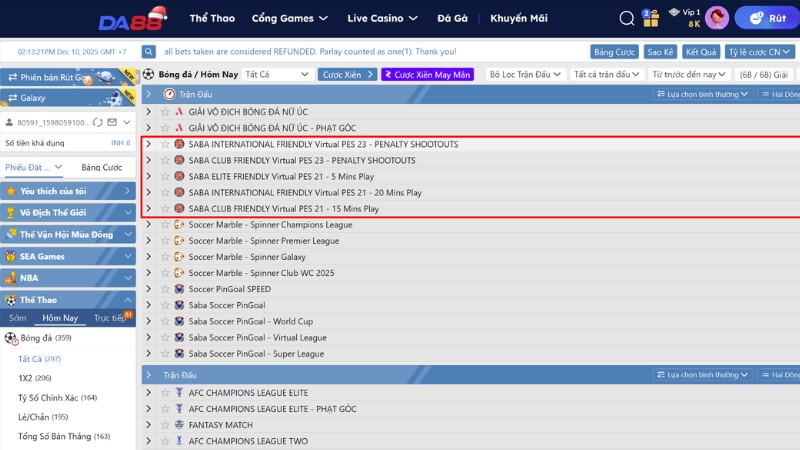The width and height of the screenshot is (800, 450).
Task: Star the SABA ELITE FRIENDLY league
Action: 165,177
